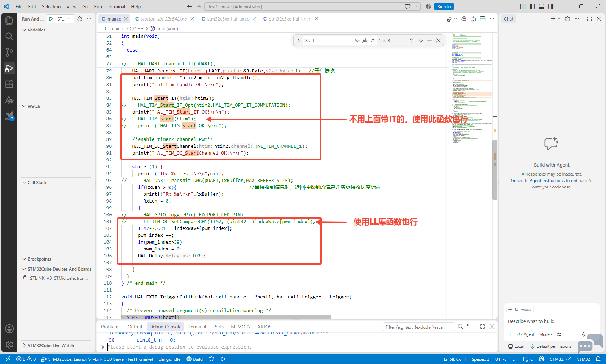Image resolution: width=606 pixels, height=364 pixels.
Task: Click the Sign In button
Action: pyautogui.click(x=444, y=6)
